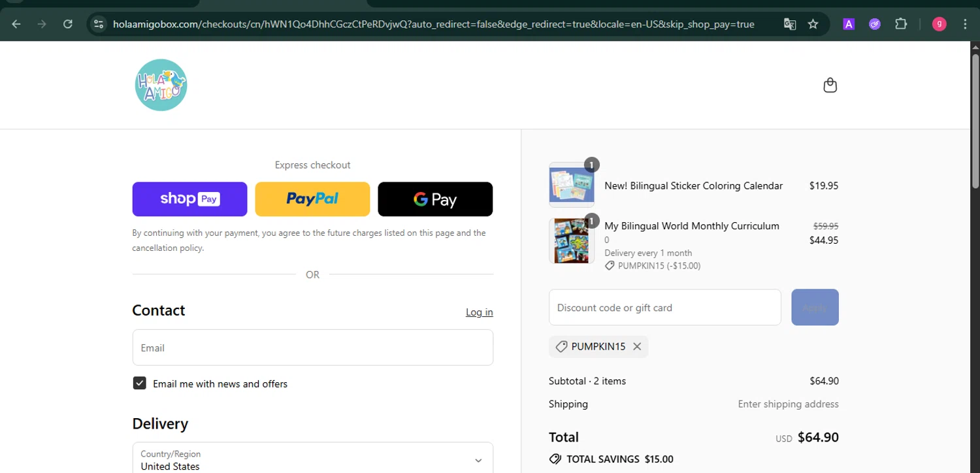Open the purple A extension
Viewport: 980px width, 473px height.
tap(849, 24)
